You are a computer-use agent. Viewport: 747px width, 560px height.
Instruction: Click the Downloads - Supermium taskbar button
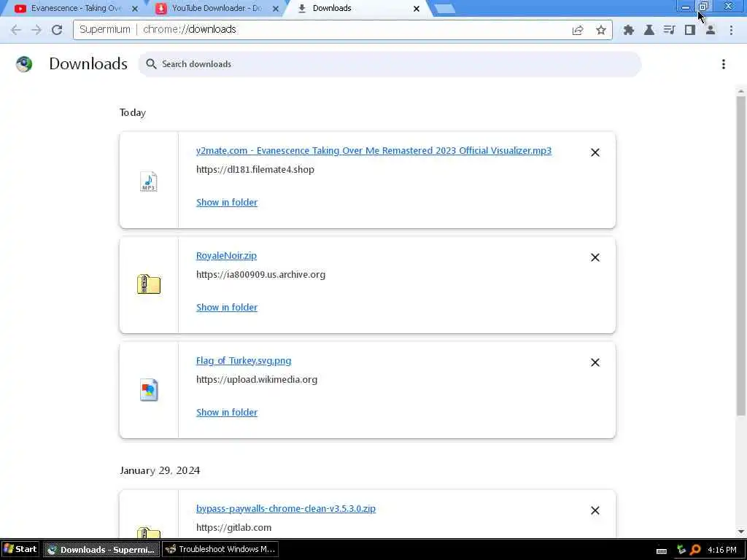101,549
